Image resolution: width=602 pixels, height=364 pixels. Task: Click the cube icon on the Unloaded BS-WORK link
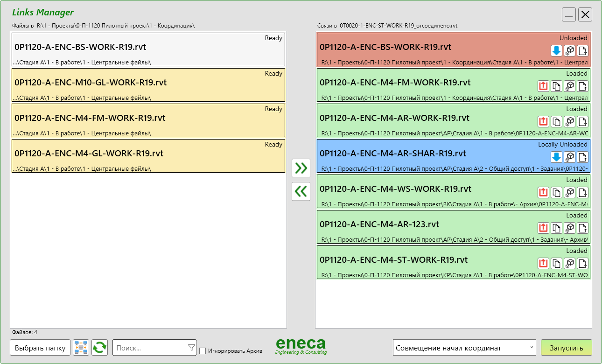pyautogui.click(x=569, y=51)
